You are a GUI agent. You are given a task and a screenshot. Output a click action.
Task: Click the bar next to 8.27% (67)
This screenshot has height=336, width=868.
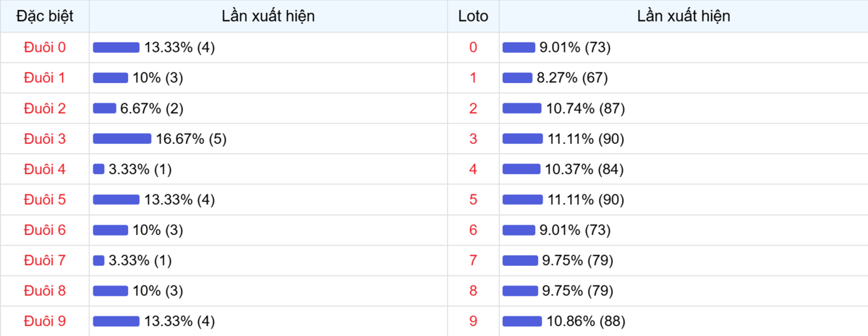[x=516, y=78]
